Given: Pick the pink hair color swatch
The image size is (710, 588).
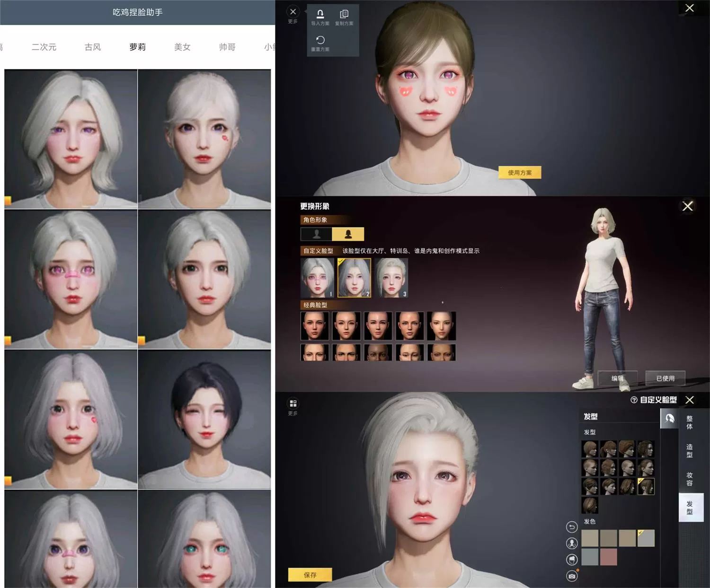Looking at the screenshot, I should (x=608, y=557).
